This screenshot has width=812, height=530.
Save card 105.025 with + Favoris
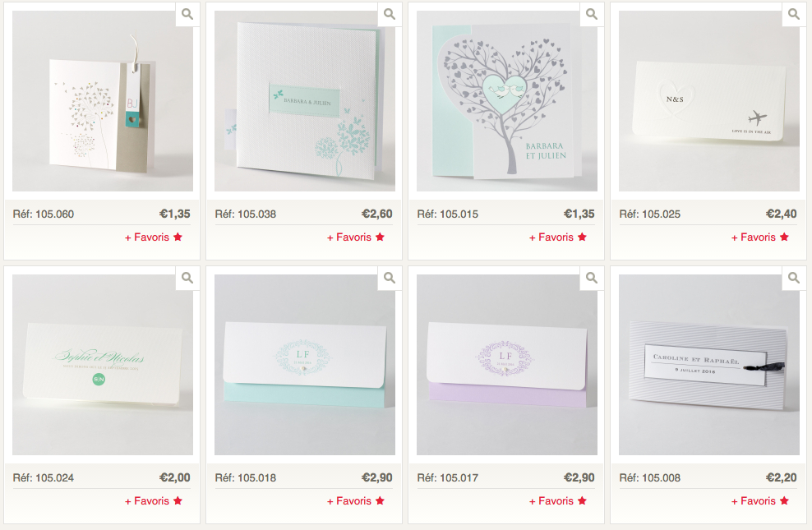coord(759,237)
